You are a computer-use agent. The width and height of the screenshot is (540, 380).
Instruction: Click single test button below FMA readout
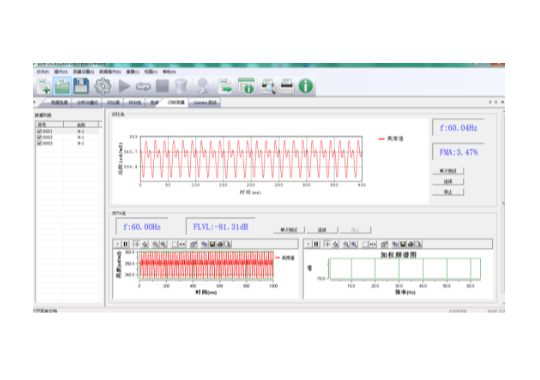[x=448, y=171]
